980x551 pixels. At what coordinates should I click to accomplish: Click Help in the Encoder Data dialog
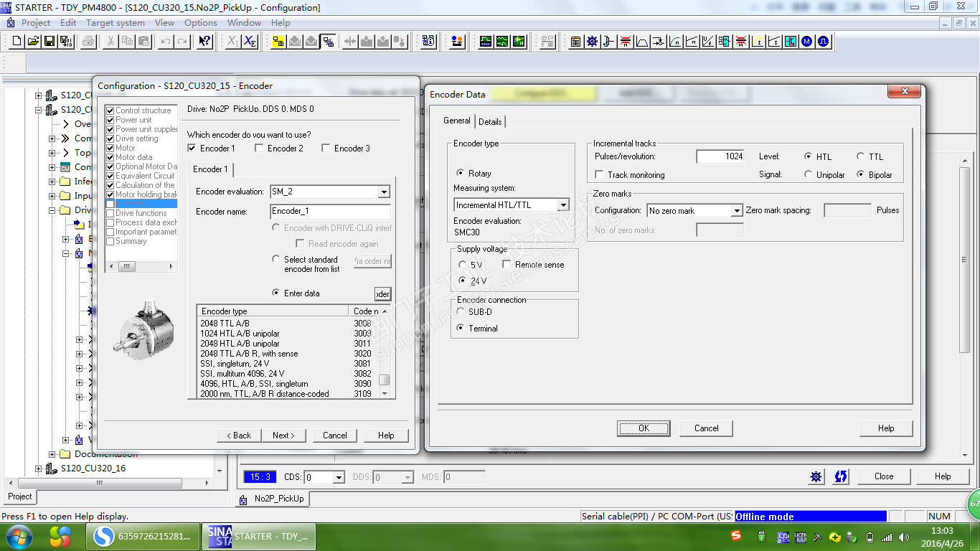point(886,428)
